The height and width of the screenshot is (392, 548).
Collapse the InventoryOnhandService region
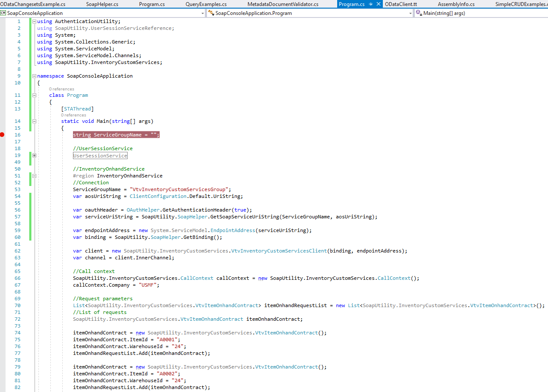click(x=34, y=176)
